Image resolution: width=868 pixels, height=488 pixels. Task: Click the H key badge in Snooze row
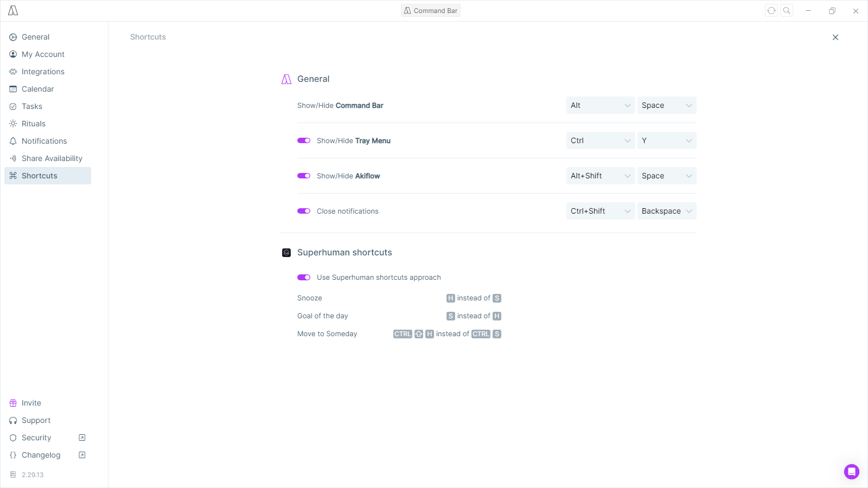point(451,298)
